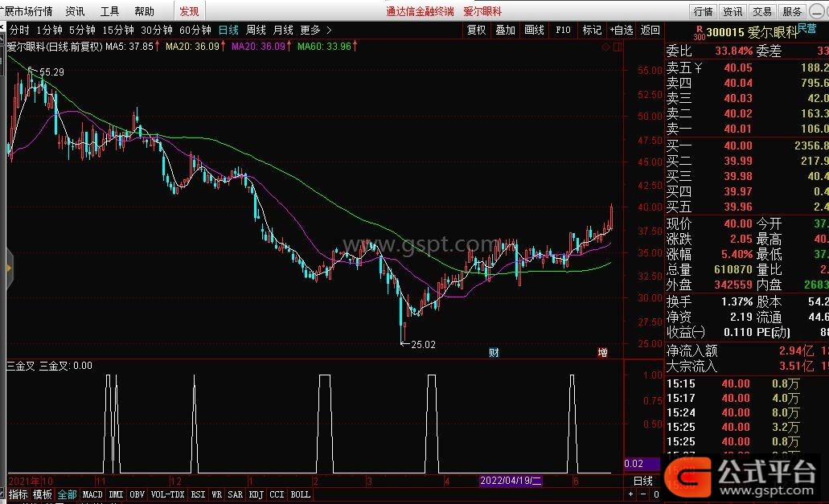Click the + zoom-in chart button
Screen dimensions: 829x504
pos(630,494)
